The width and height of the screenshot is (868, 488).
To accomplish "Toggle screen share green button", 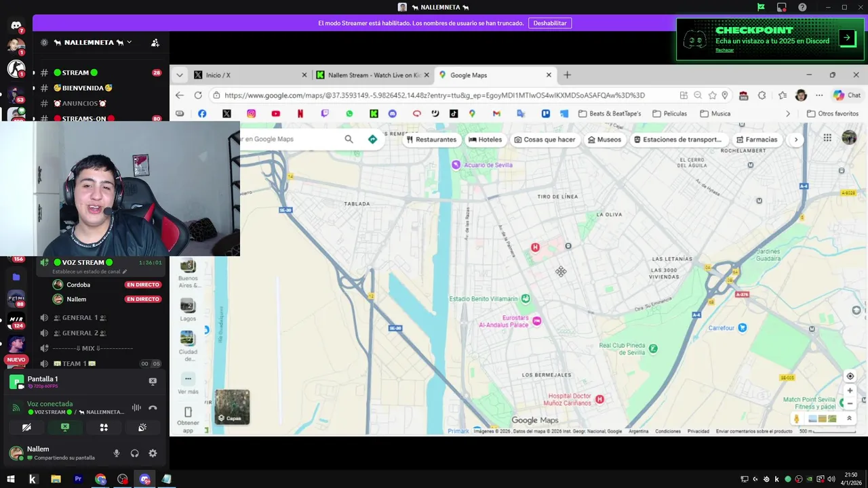I will [65, 428].
